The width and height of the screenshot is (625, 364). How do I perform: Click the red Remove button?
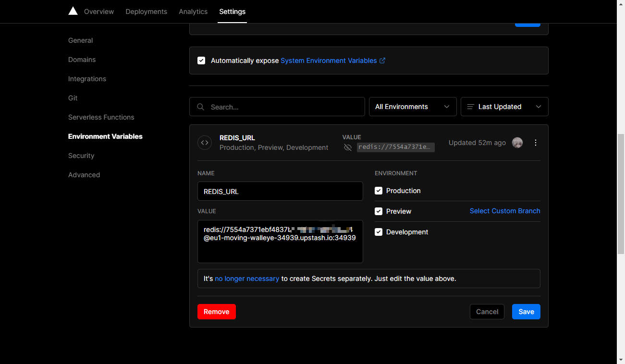tap(217, 312)
